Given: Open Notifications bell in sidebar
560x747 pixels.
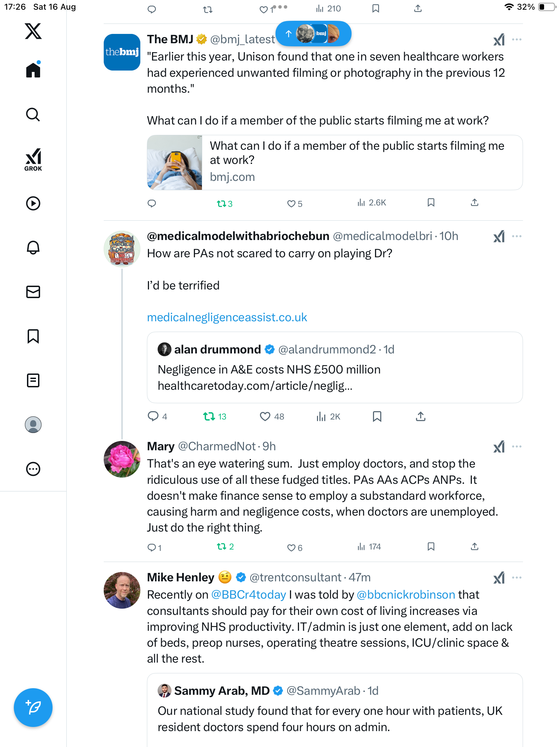Looking at the screenshot, I should 33,247.
